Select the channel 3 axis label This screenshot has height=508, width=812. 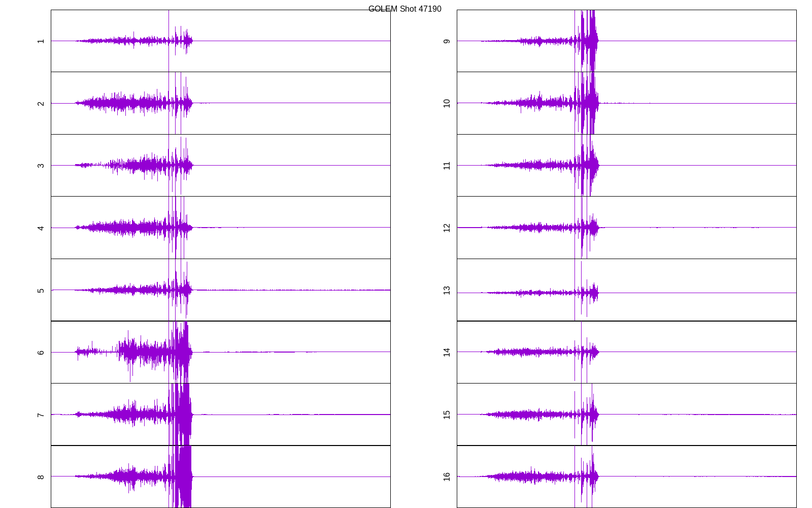point(41,166)
